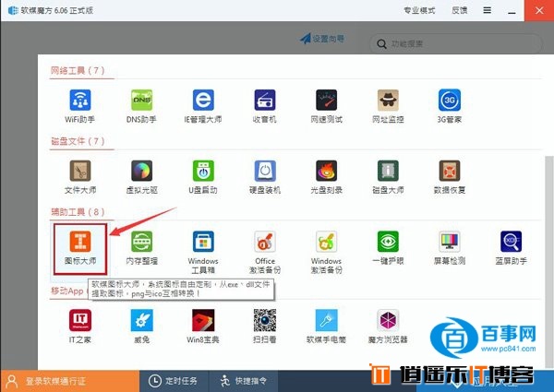Start 硬盘装机 tool
The height and width of the screenshot is (392, 554).
(x=265, y=177)
